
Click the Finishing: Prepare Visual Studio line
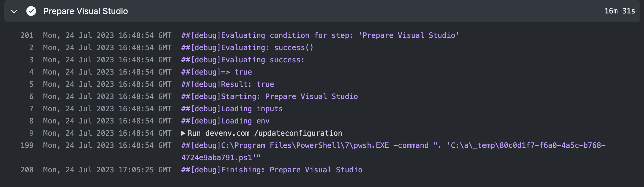[271, 170]
